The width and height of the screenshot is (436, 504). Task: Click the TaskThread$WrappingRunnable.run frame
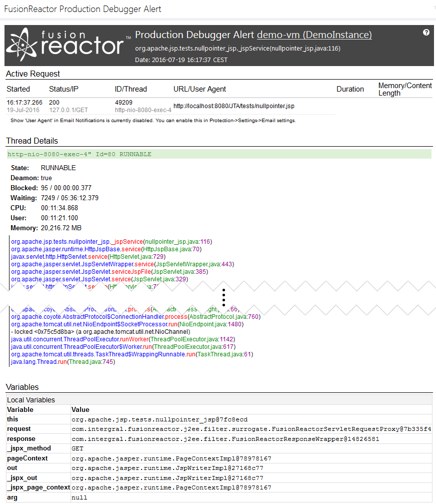pos(132,354)
